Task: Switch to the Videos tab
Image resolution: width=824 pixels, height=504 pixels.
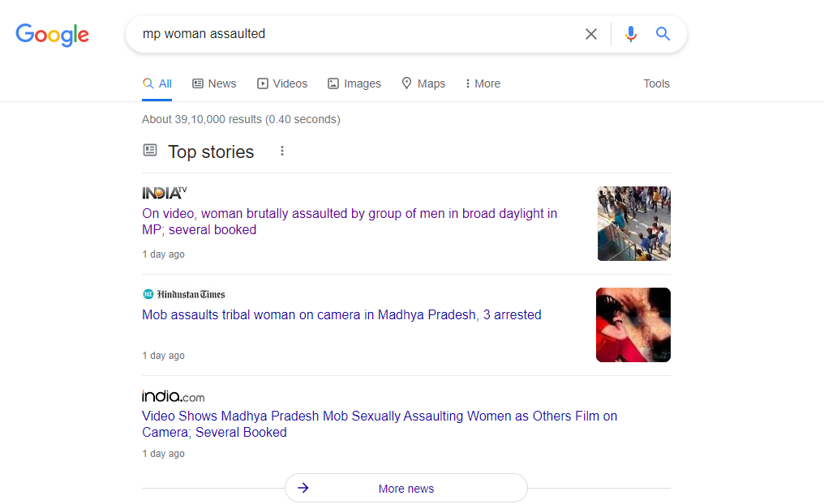Action: click(282, 84)
